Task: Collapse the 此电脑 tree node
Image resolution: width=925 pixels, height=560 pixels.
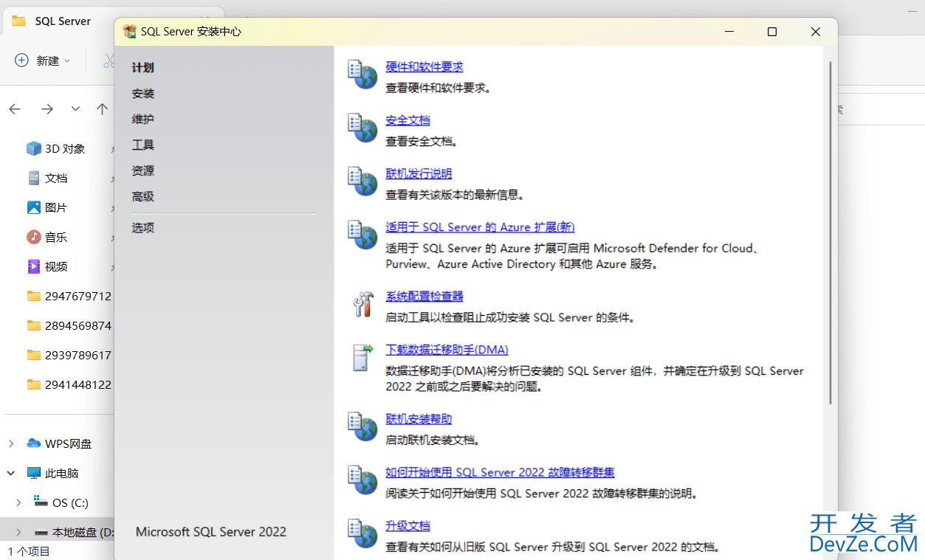Action: click(x=11, y=473)
